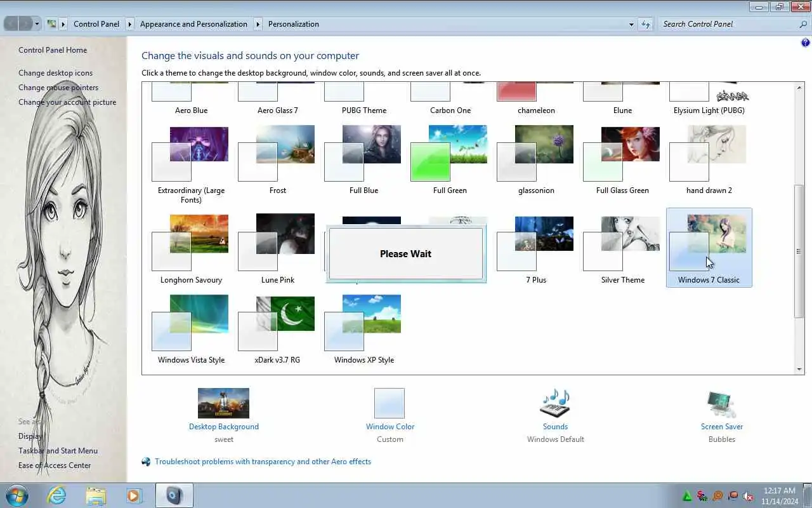Pick the Elune theme

tap(622, 99)
